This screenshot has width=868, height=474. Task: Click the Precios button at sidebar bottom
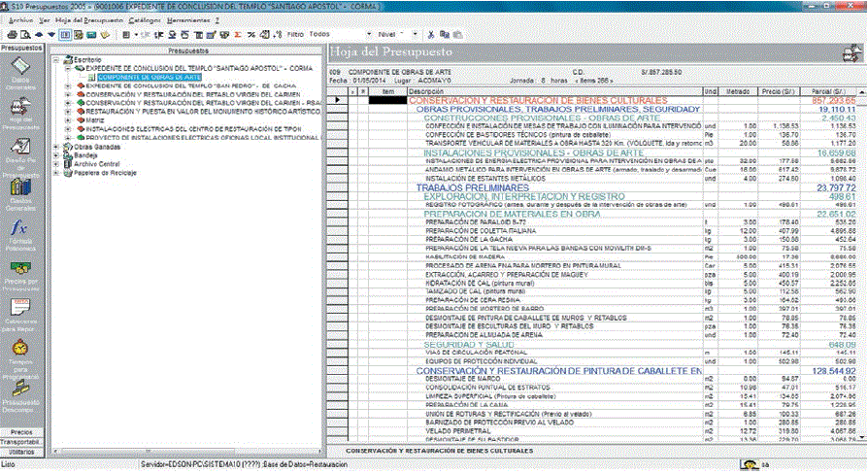click(x=21, y=431)
